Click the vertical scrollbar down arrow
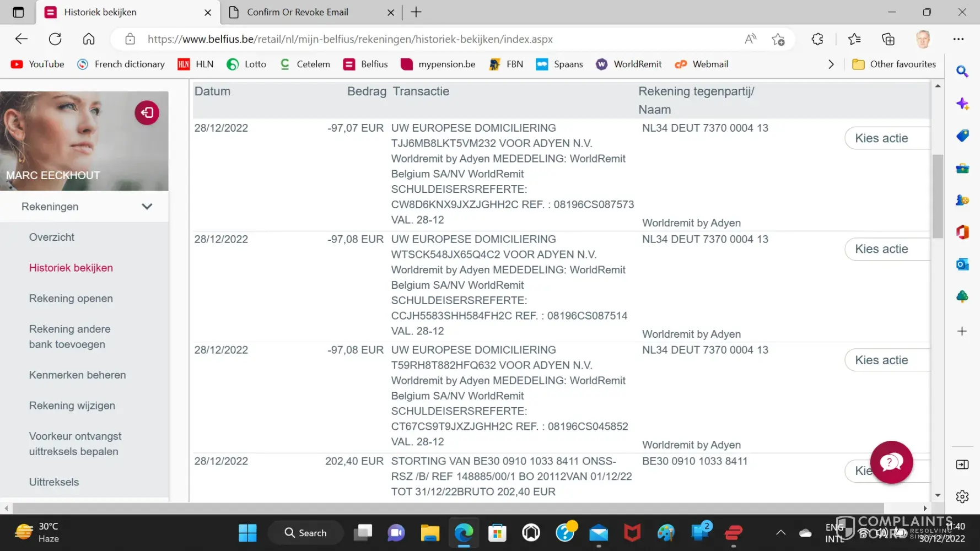The width and height of the screenshot is (980, 551). 938,495
